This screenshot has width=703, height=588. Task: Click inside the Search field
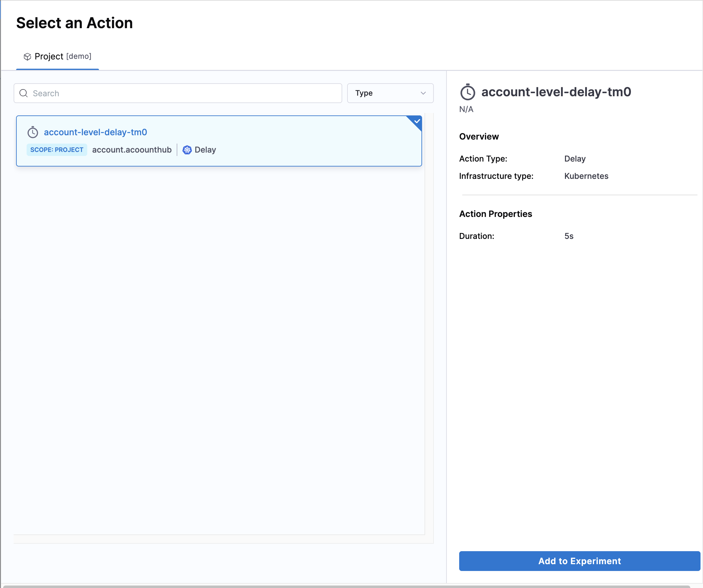click(177, 93)
